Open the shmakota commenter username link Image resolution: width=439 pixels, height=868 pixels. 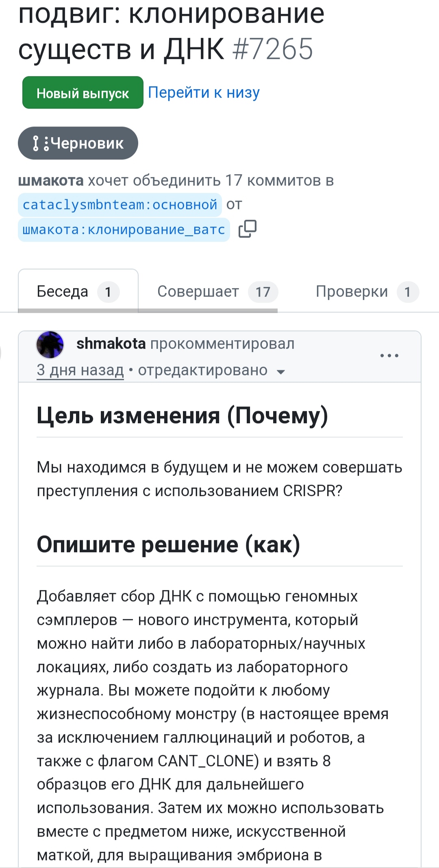click(111, 344)
